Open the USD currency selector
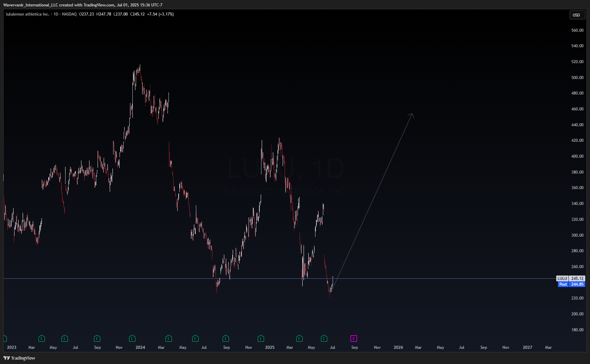 coord(577,15)
